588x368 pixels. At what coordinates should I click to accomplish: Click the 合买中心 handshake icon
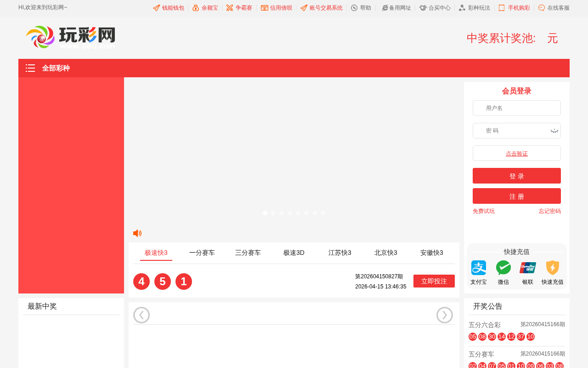click(423, 8)
